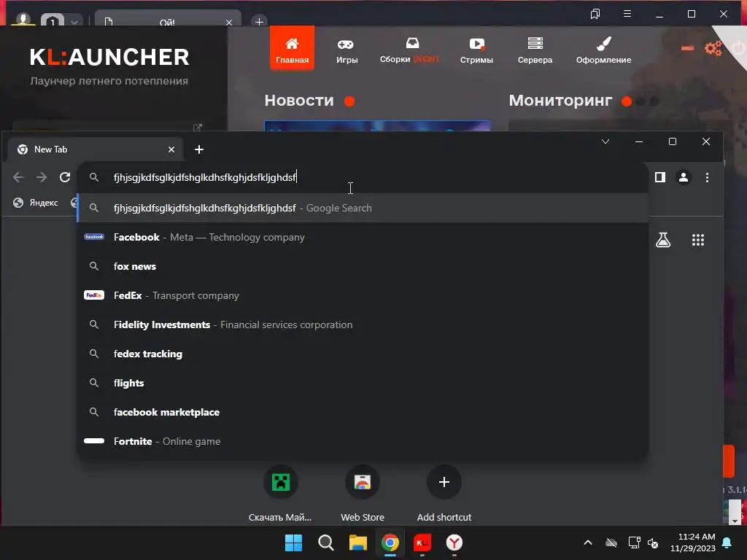This screenshot has width=747, height=560.
Task: Open Windows taskbar search
Action: tap(326, 542)
